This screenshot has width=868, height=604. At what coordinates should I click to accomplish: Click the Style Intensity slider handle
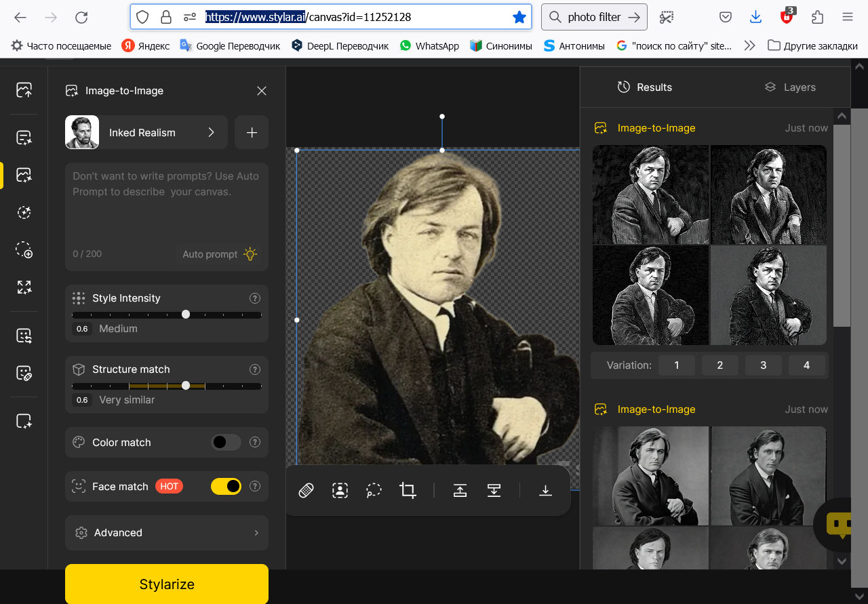point(186,315)
